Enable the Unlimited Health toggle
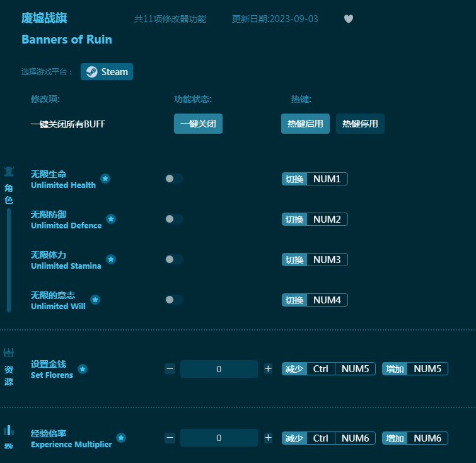Viewport: 476px width, 463px height. (x=173, y=179)
